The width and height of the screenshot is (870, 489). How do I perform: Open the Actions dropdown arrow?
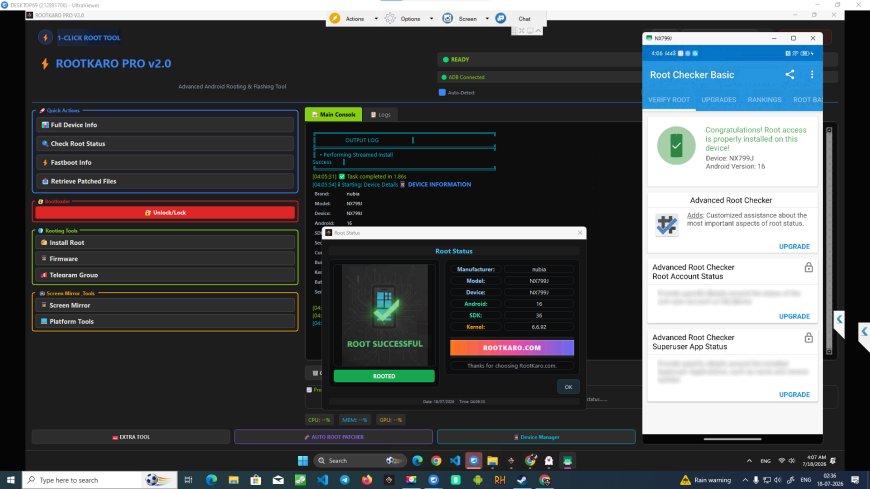pyautogui.click(x=376, y=19)
